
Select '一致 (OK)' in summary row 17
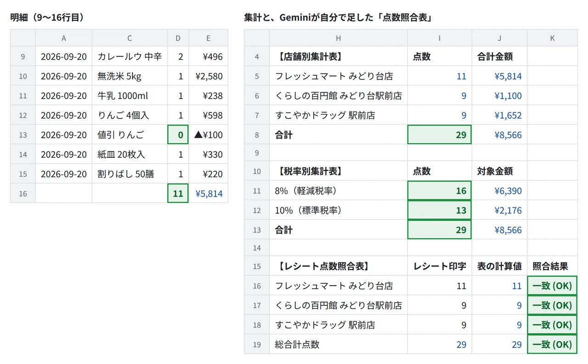pyautogui.click(x=552, y=305)
